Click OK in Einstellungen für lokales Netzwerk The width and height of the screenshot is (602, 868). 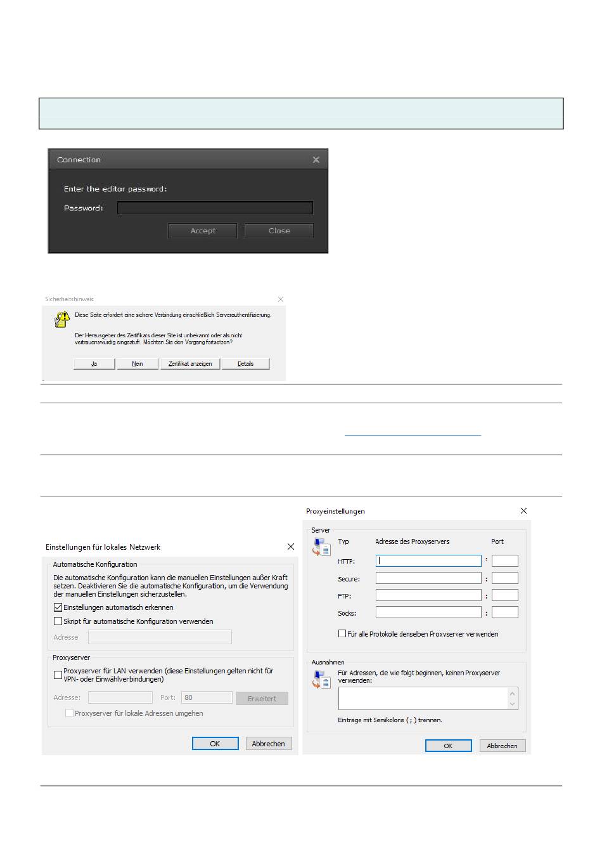point(215,744)
